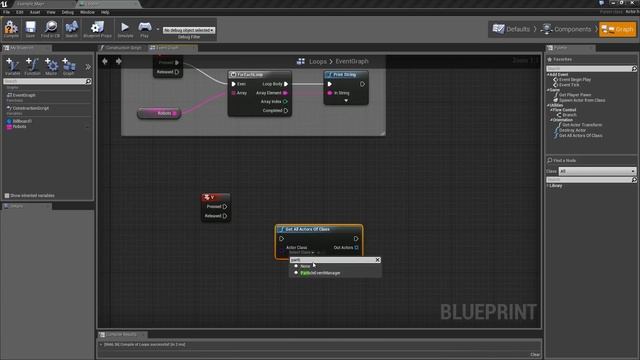The image size is (640, 360).
Task: Expand Print String node advanced arrow
Action: [x=346, y=101]
